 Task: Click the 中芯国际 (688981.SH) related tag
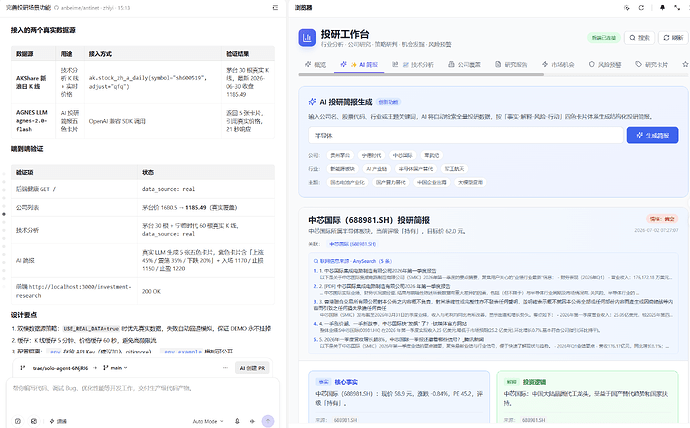click(352, 244)
